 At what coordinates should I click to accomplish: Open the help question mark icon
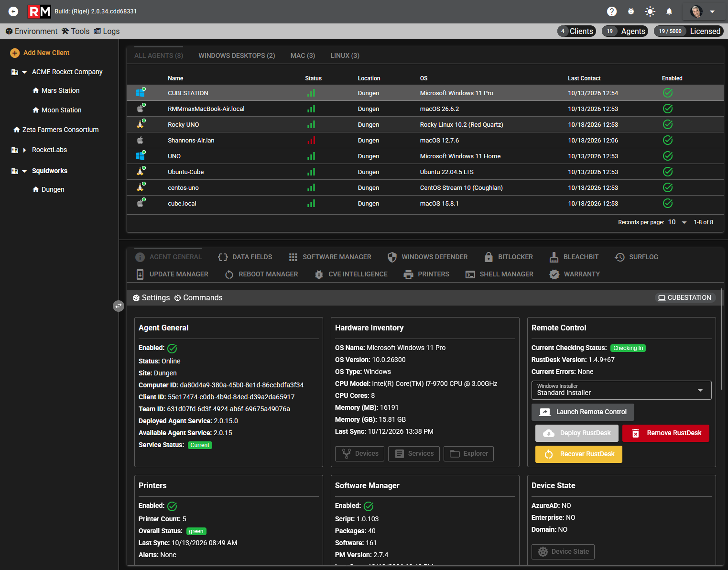click(612, 11)
